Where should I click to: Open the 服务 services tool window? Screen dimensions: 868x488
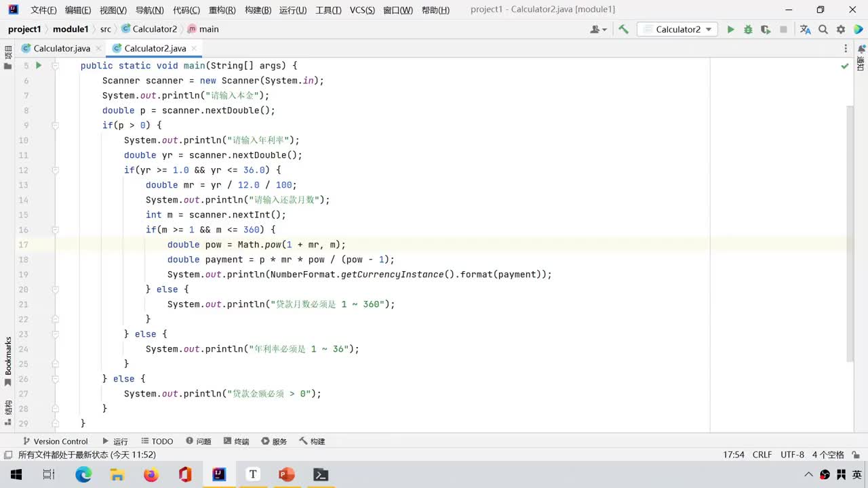(274, 441)
